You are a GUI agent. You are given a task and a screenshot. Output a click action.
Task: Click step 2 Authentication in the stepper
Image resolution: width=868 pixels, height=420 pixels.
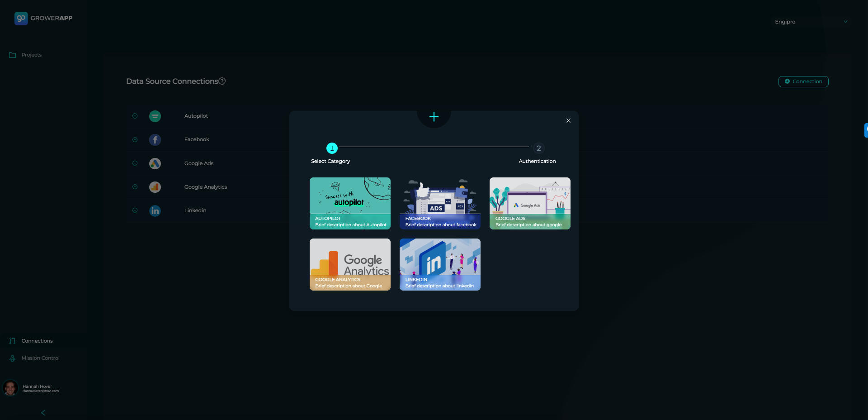pyautogui.click(x=538, y=148)
